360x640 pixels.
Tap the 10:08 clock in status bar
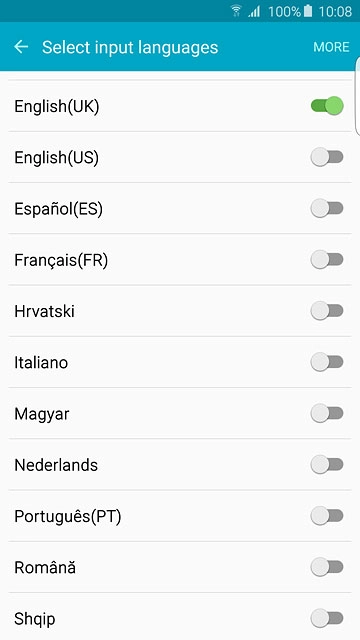point(335,11)
